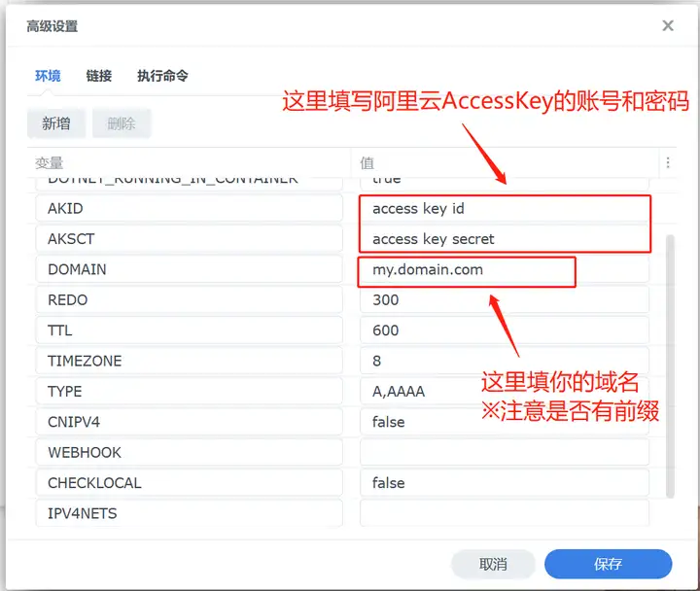Screen dimensions: 700x591
Task: Edit the TIMEZONE value 8
Action: click(x=504, y=361)
